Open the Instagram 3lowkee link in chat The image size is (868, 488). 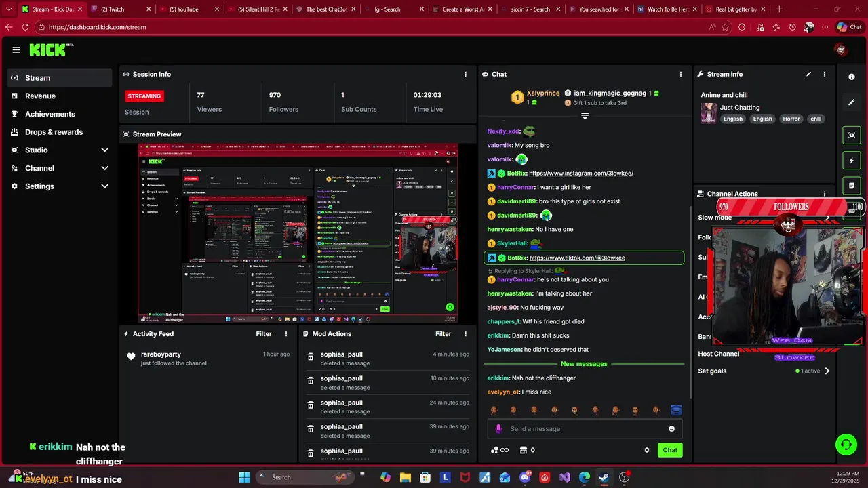(x=581, y=174)
